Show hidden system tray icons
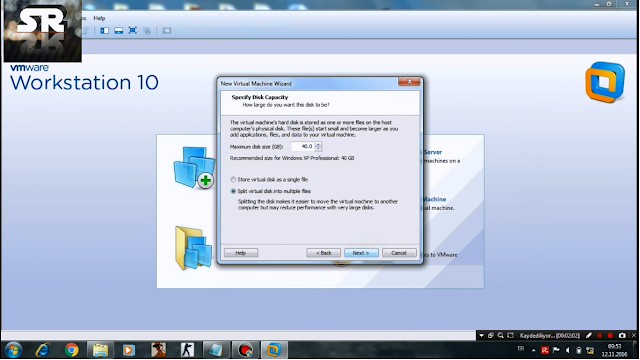The width and height of the screenshot is (640, 360). coord(533,350)
